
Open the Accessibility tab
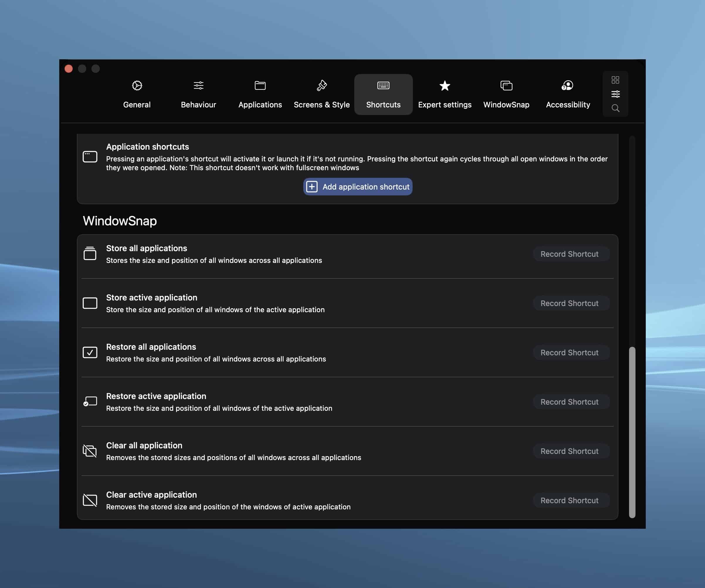coord(568,94)
